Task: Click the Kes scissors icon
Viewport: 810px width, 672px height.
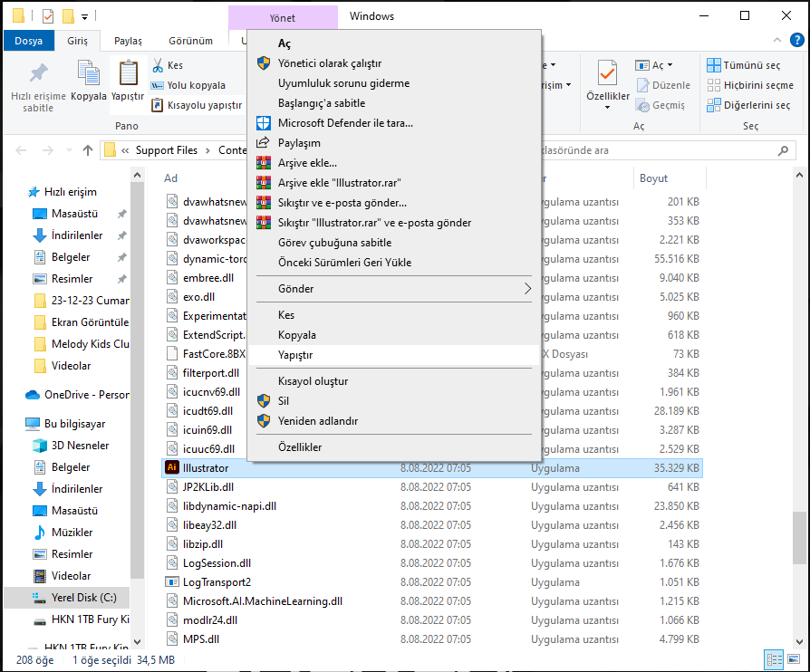Action: tap(158, 65)
